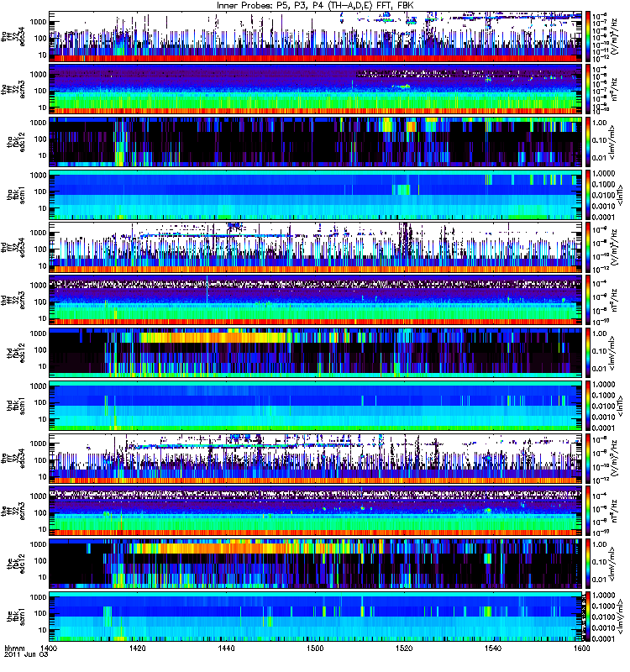Click the 1600 time axis label
The image size is (630, 672).
coord(581,648)
